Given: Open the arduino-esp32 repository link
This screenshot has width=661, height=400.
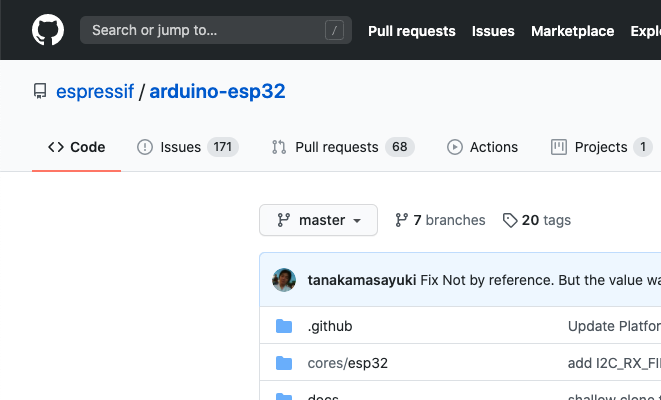Looking at the screenshot, I should pos(218,91).
